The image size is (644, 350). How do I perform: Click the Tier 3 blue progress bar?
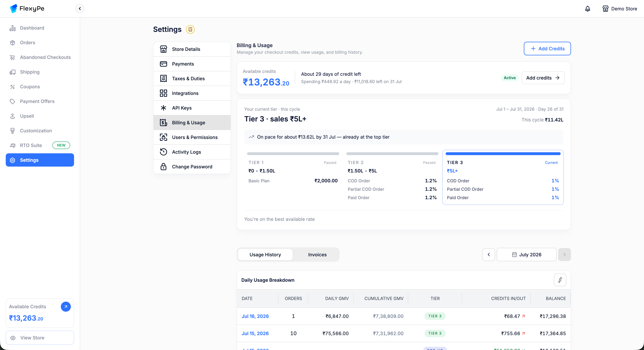coord(503,154)
